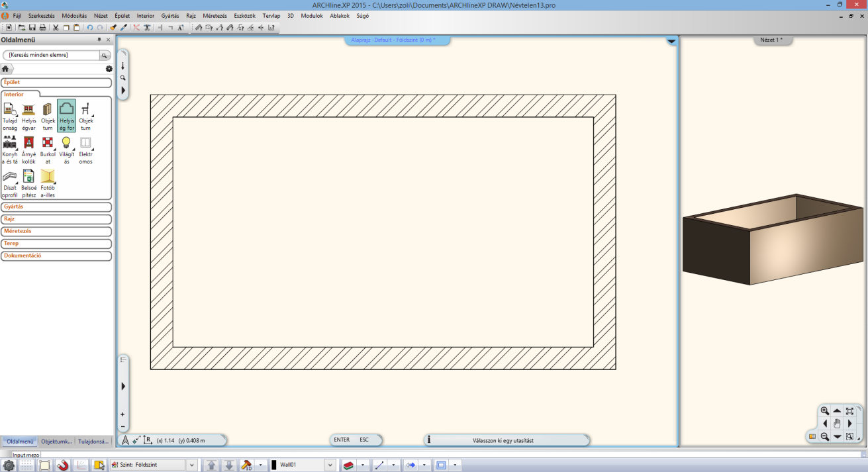
Task: Open the Világítás lighting tool
Action: 66,150
